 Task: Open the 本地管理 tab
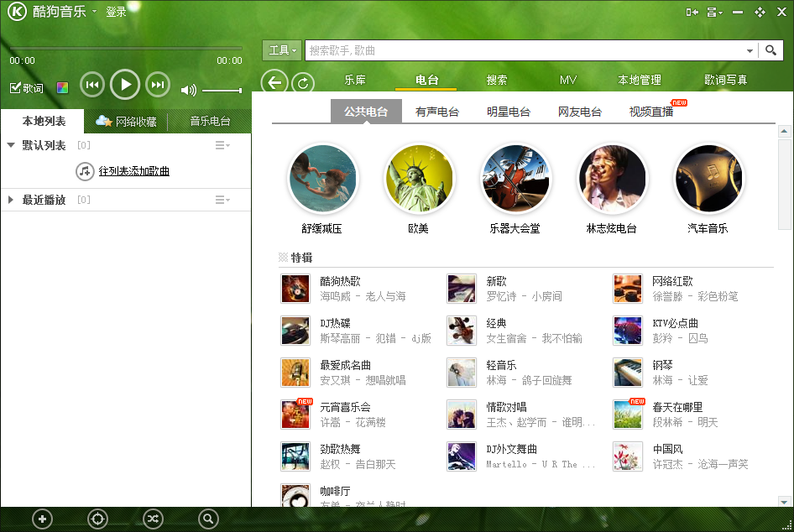coord(640,80)
